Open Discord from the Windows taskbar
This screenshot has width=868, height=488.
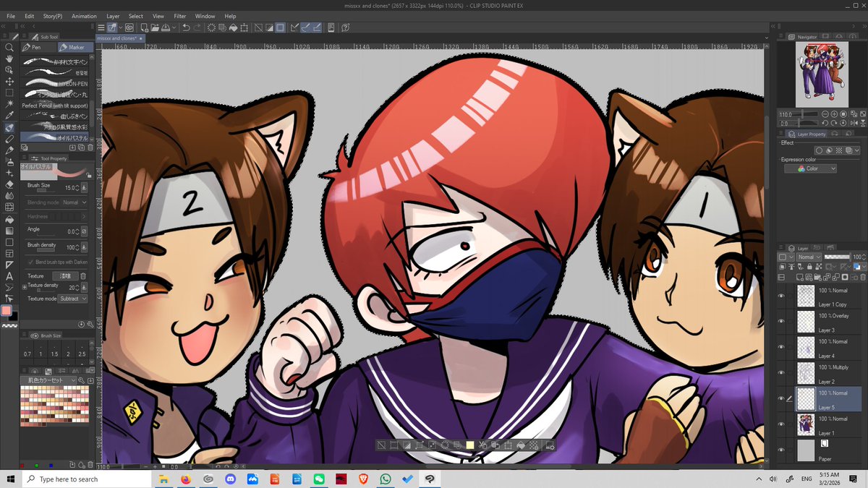pyautogui.click(x=230, y=479)
